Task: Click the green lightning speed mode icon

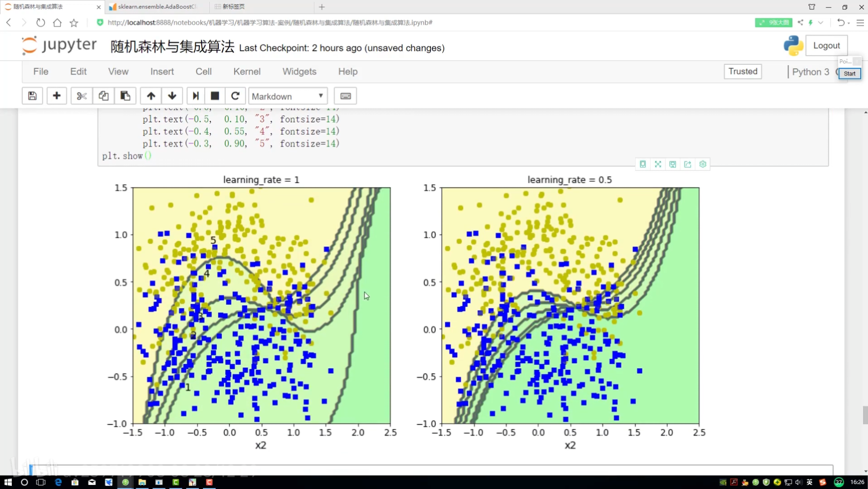Action: (811, 22)
